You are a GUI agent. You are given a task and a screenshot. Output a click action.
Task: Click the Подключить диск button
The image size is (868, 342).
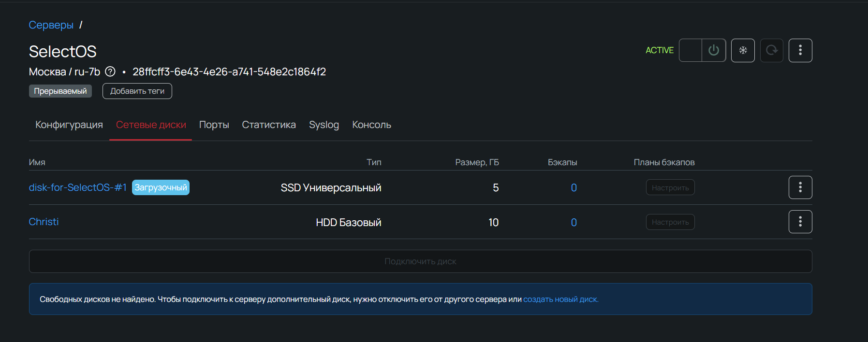tap(420, 261)
